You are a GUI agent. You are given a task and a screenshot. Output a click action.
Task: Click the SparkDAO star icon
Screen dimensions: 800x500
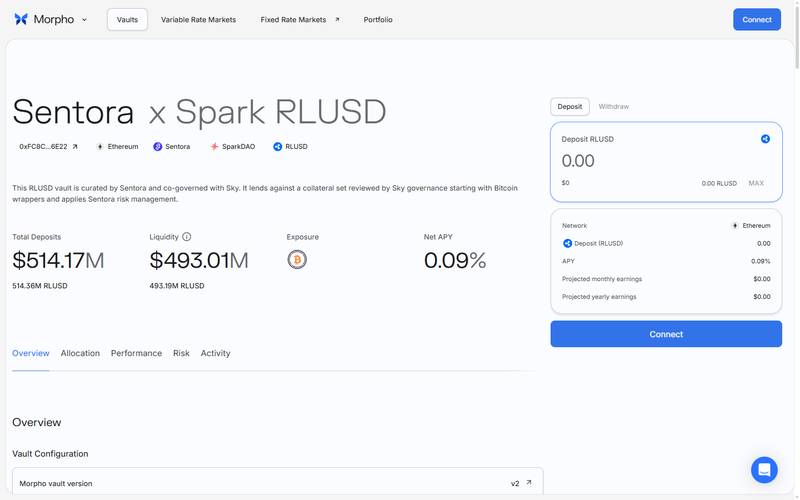point(214,146)
